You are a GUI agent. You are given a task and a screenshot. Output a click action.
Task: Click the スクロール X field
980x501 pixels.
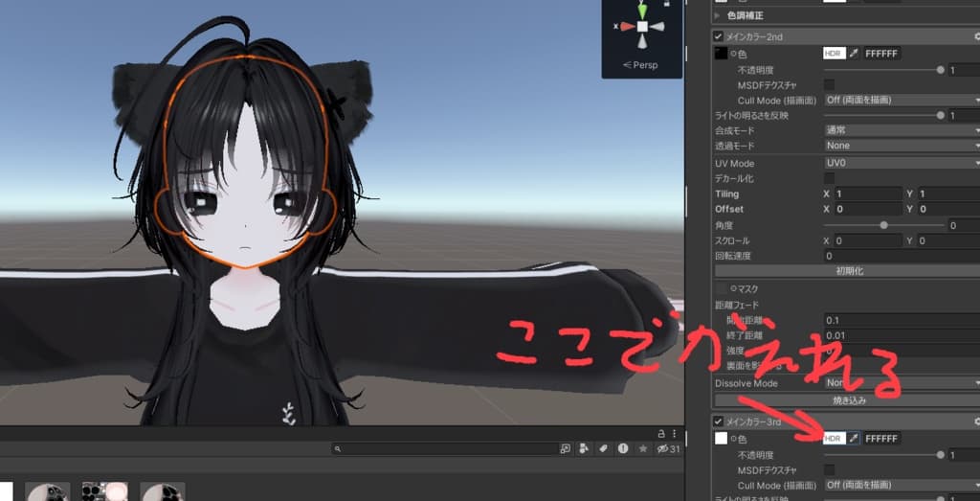click(x=868, y=240)
